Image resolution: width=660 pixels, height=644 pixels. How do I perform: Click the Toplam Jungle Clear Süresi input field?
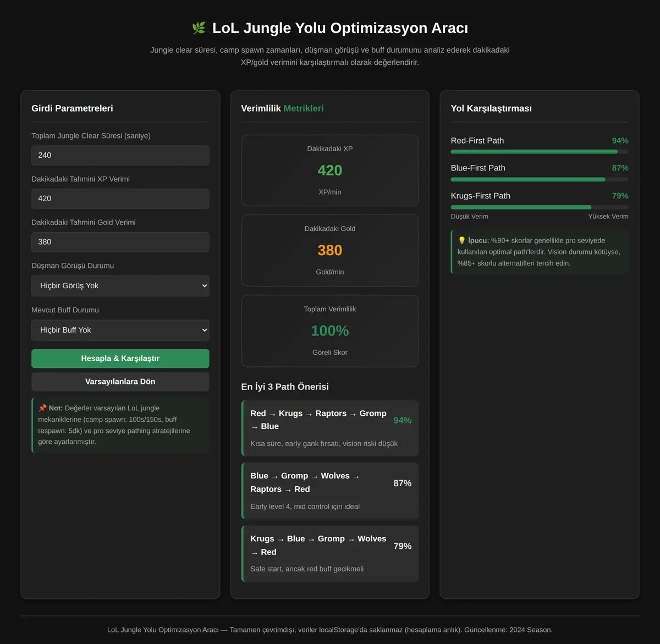(x=120, y=155)
